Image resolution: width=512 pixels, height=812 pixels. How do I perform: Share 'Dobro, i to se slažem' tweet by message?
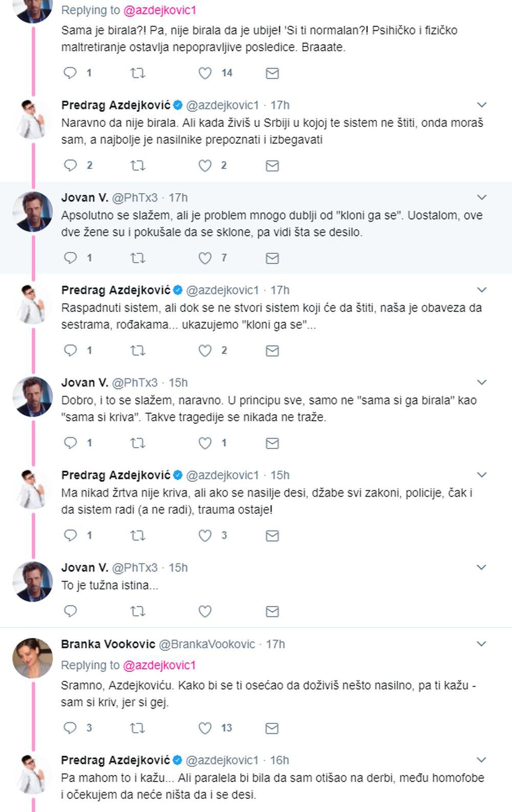click(x=272, y=443)
